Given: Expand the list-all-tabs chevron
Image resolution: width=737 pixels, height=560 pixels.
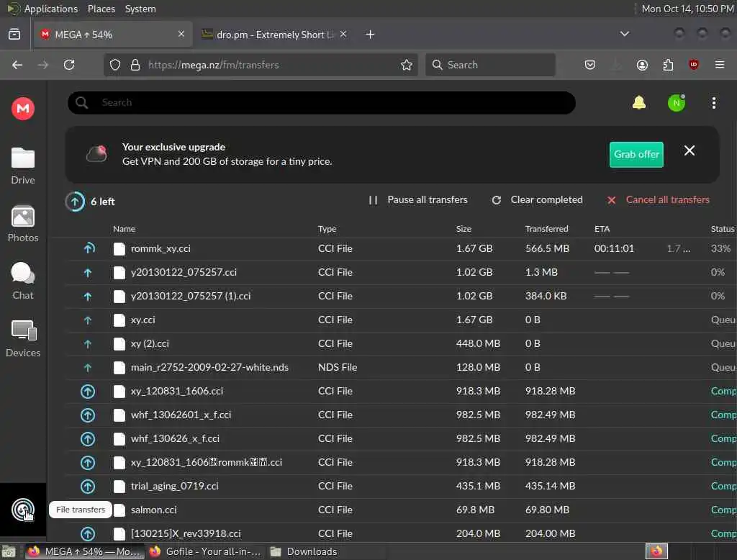Looking at the screenshot, I should point(624,34).
